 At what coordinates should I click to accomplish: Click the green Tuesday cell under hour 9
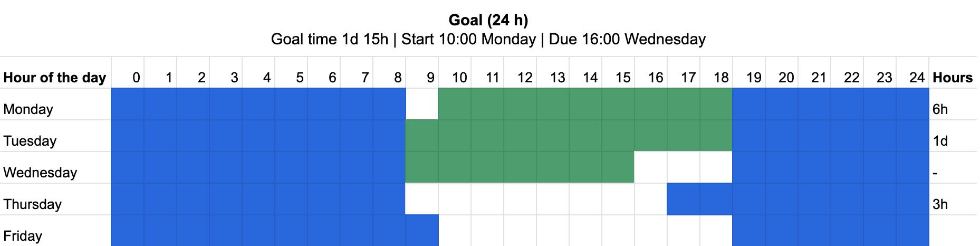coord(421,136)
